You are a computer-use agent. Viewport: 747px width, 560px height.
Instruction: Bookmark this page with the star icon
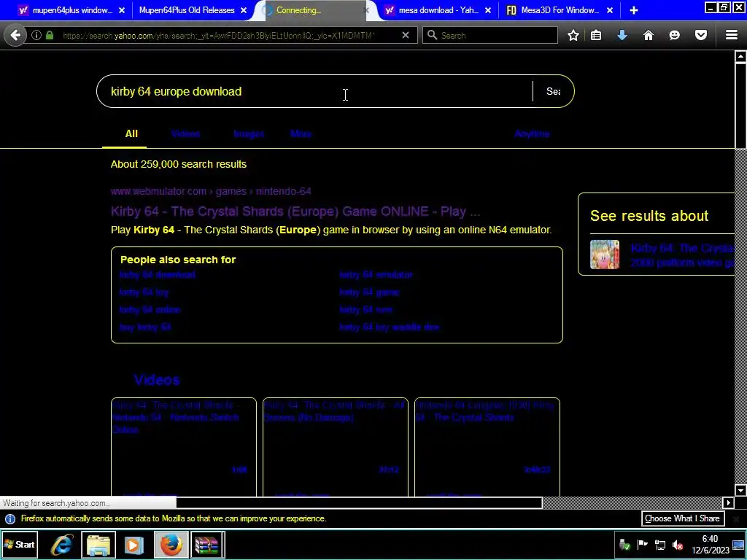(573, 35)
